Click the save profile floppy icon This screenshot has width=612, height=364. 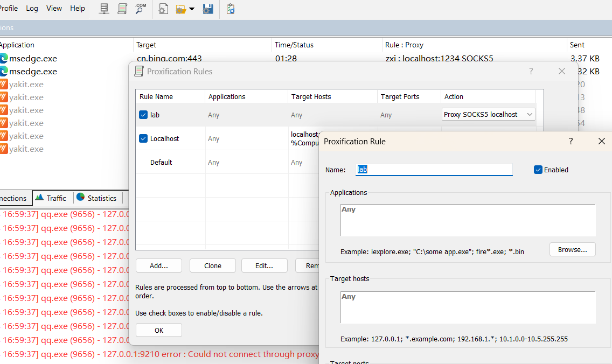coord(208,9)
